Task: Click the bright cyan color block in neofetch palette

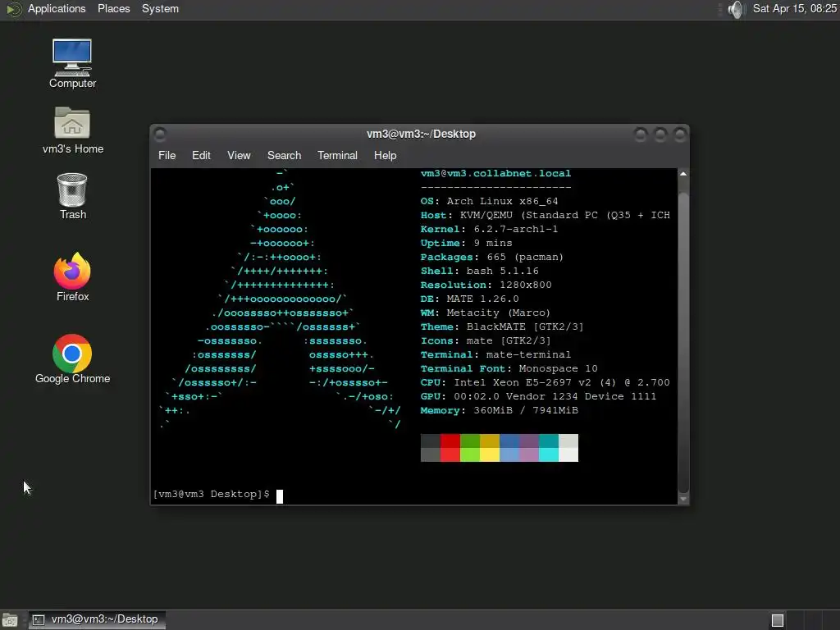Action: coord(549,454)
